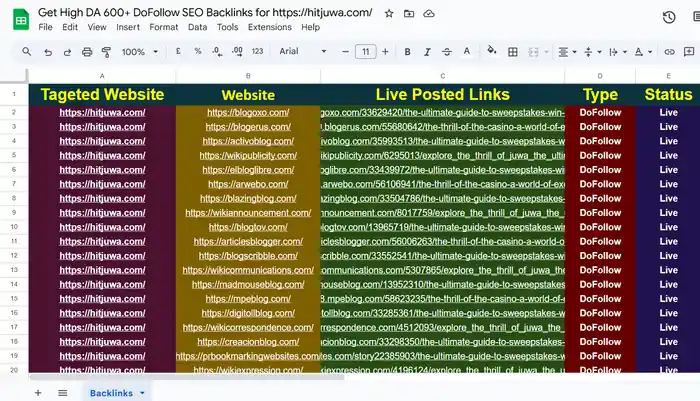This screenshot has width=700, height=401.
Task: Click the horizontal scrollbar
Action: (187, 377)
